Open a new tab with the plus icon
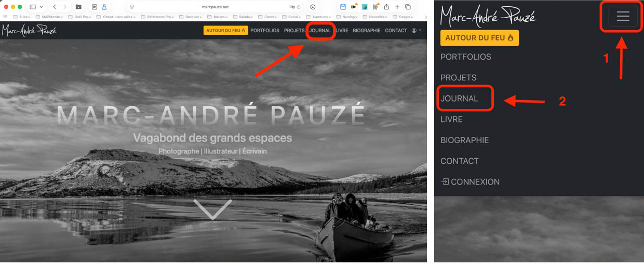Screen dimensions: 644x266 (397, 7)
